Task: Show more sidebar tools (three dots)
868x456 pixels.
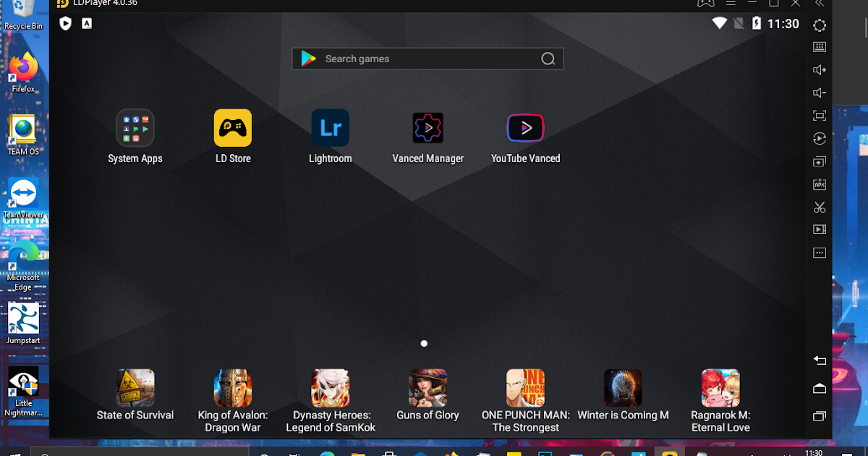Action: pyautogui.click(x=820, y=253)
